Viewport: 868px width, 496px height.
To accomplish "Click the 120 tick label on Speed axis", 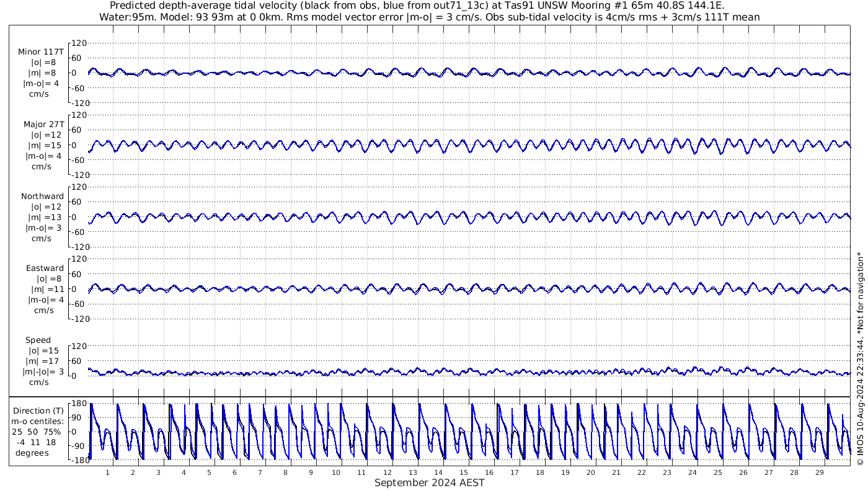I will [79, 346].
